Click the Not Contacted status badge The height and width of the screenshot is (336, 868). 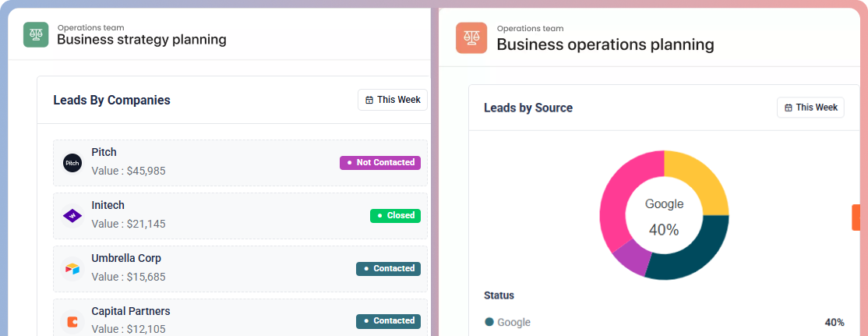379,163
